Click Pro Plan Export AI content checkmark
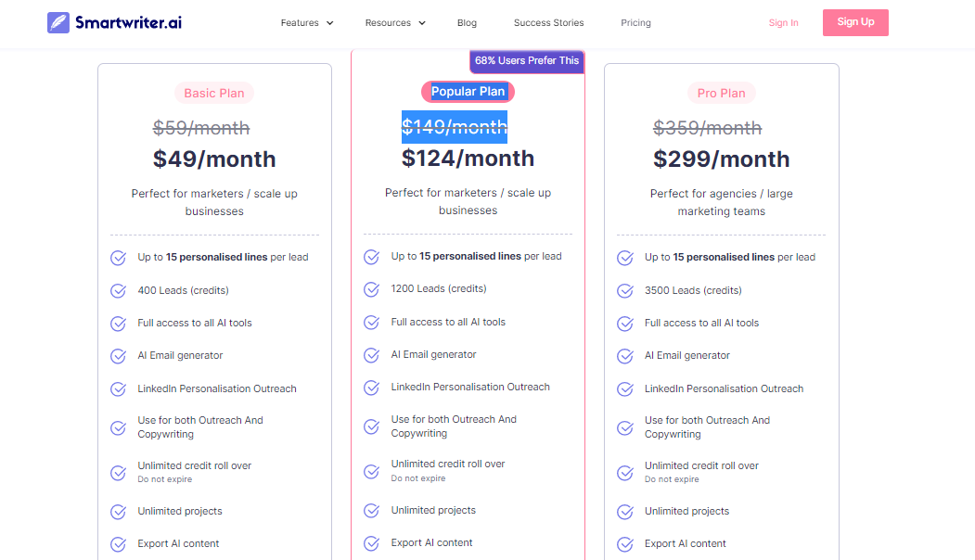The width and height of the screenshot is (975, 560). 624,544
